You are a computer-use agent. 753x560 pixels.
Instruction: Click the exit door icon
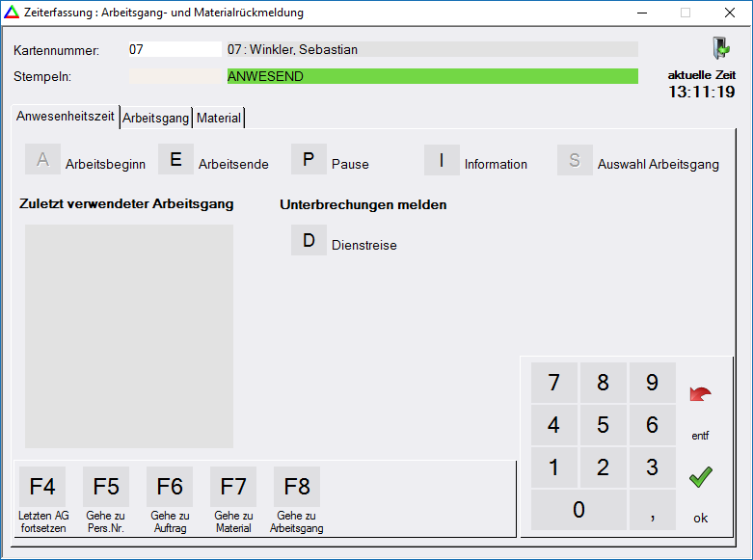tap(719, 49)
